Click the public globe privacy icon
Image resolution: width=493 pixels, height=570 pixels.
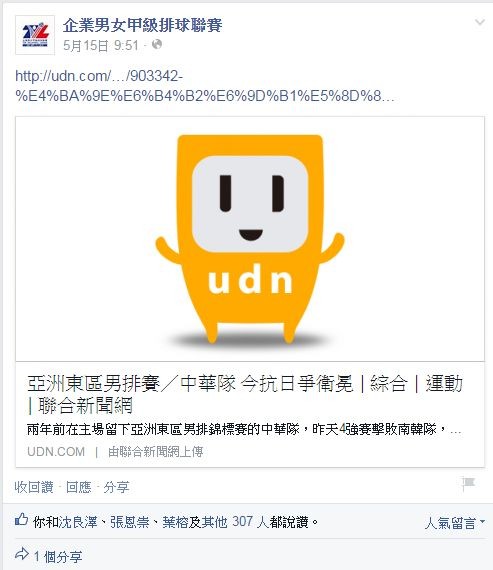157,45
